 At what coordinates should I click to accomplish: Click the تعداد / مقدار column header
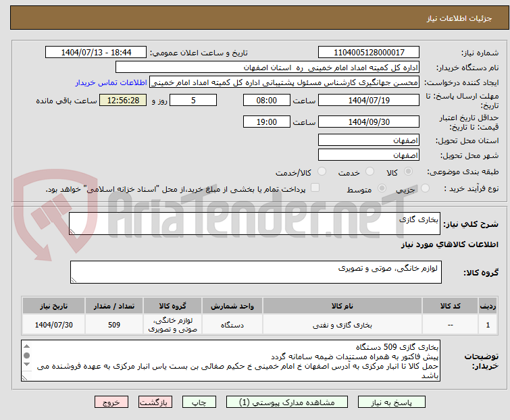pos(114,306)
